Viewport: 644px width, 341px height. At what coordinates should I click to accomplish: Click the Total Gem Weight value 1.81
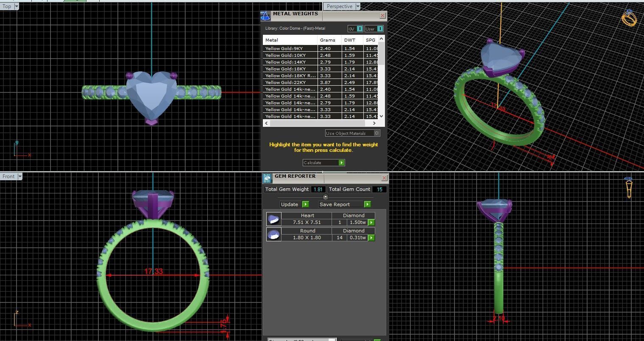click(x=318, y=190)
